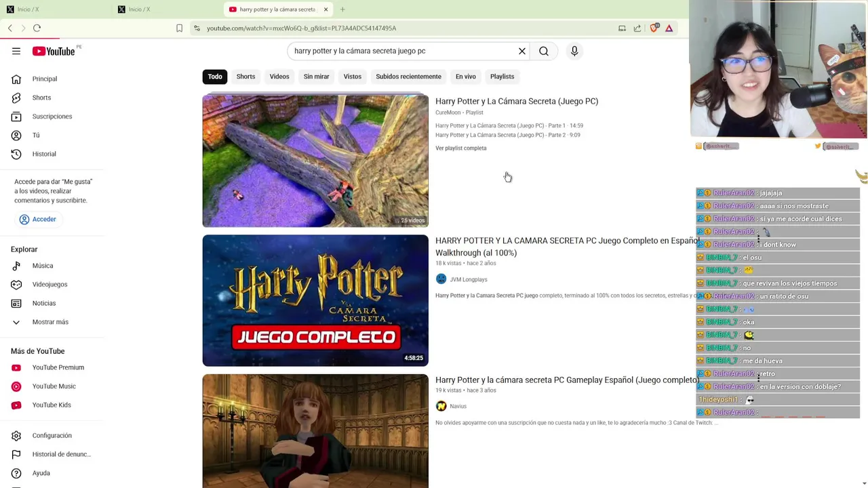Select the Playlists filter chip
The image size is (868, 488).
point(502,77)
